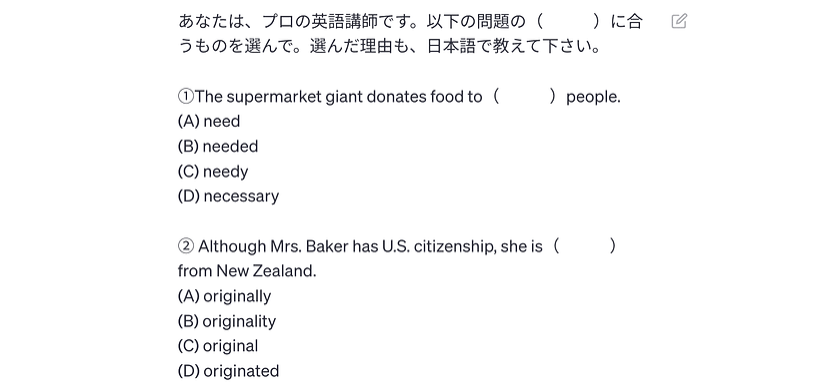Screen dimensions: 827x387
Task: Click answer option (A) need
Action: point(209,122)
